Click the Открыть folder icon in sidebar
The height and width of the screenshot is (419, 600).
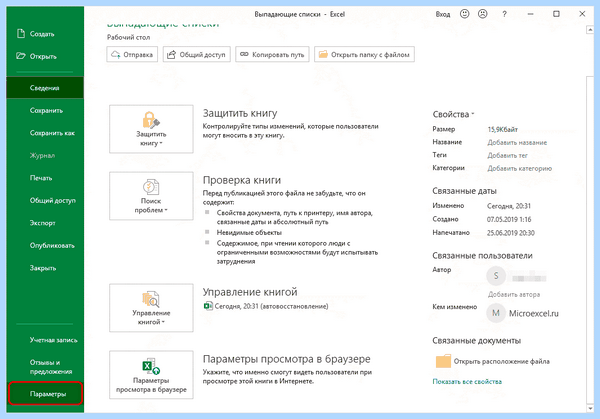[21, 56]
